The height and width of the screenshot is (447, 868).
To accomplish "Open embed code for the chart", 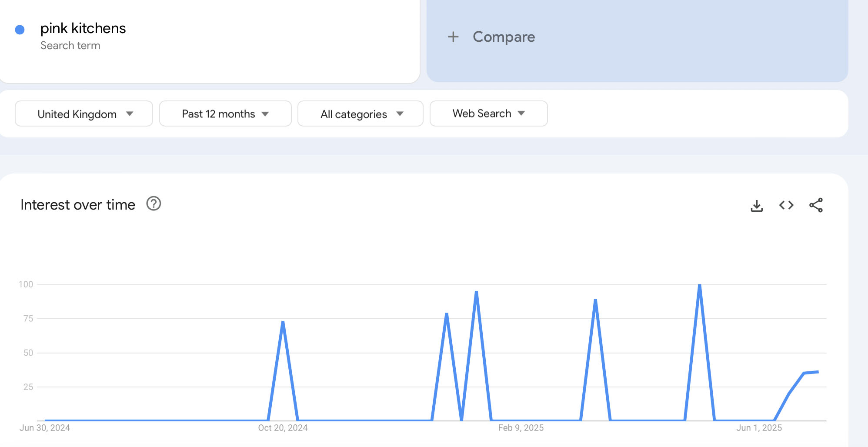I will click(x=786, y=205).
